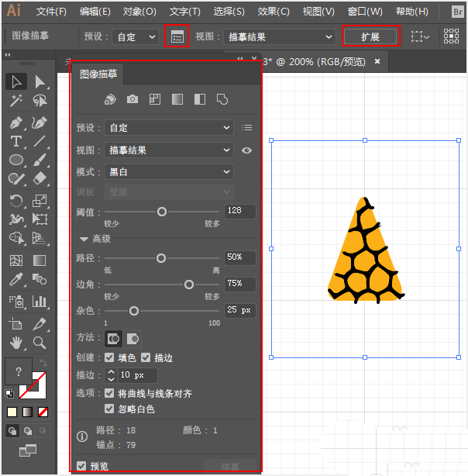This screenshot has width=468, height=476.
Task: Select the Hand tool
Action: (15, 343)
